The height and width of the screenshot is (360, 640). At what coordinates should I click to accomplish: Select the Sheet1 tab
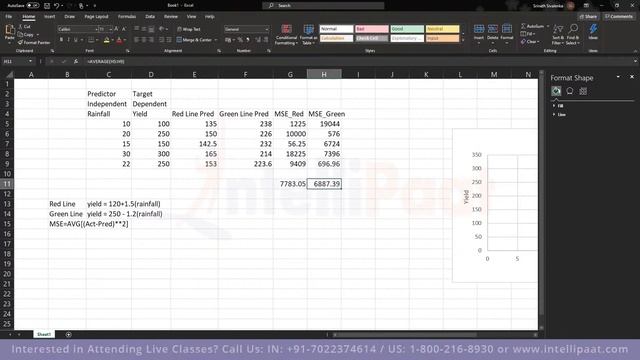coord(44,334)
